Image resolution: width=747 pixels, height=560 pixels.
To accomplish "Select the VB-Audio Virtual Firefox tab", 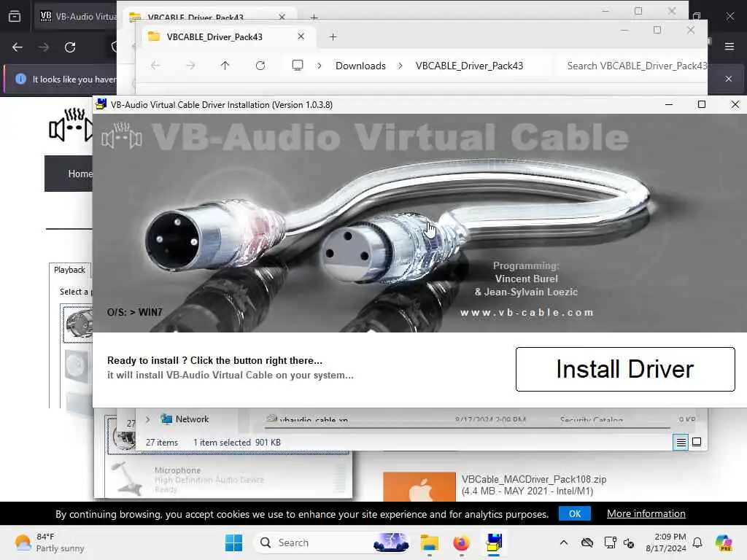I will point(76,17).
